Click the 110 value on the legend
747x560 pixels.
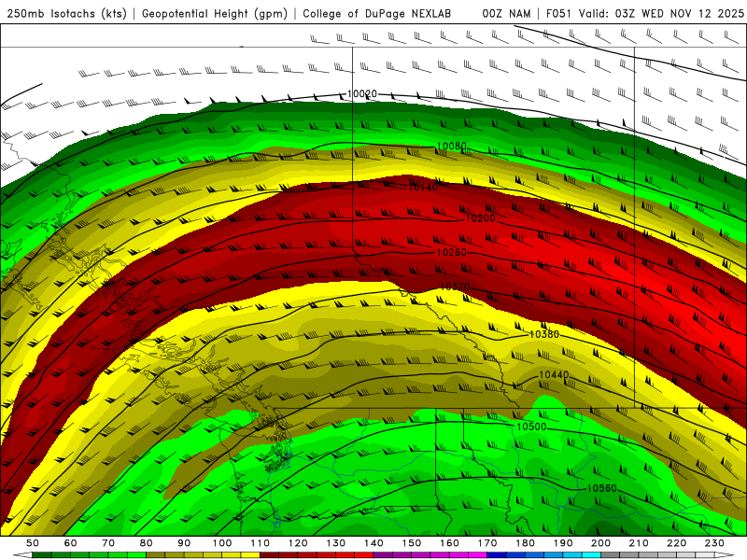pos(261,543)
